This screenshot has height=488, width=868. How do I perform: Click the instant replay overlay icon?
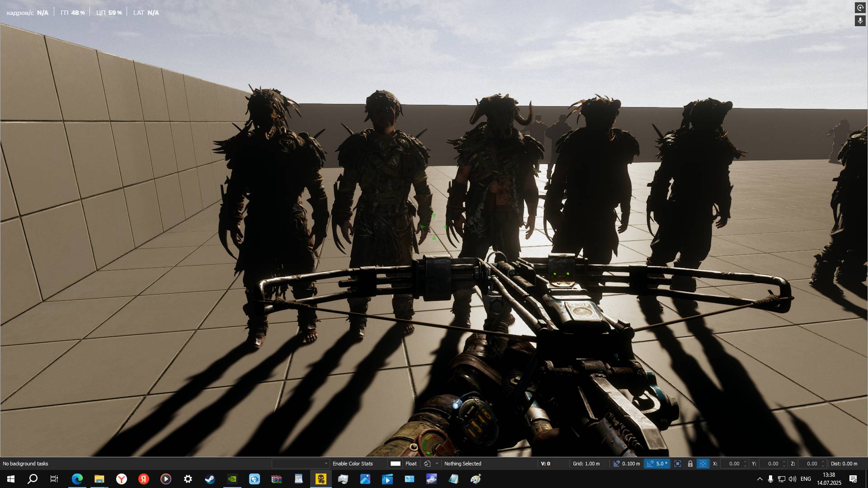(860, 8)
